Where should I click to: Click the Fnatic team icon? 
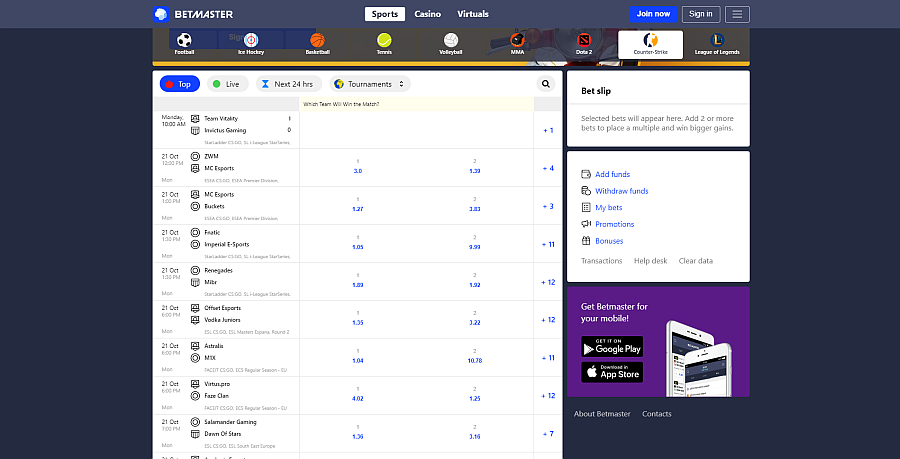click(195, 232)
